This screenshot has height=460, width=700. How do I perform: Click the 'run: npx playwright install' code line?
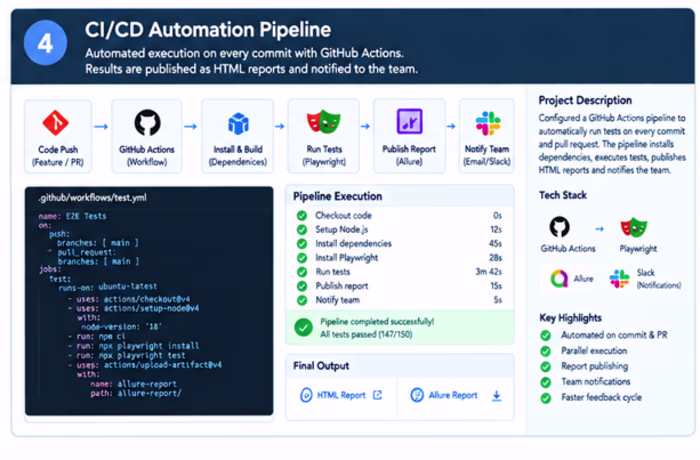tap(133, 346)
